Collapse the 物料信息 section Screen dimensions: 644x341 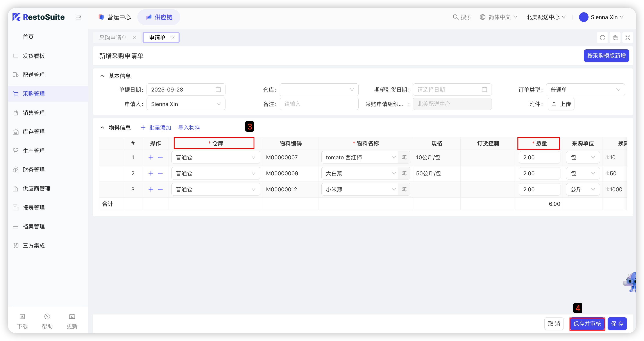tap(102, 127)
